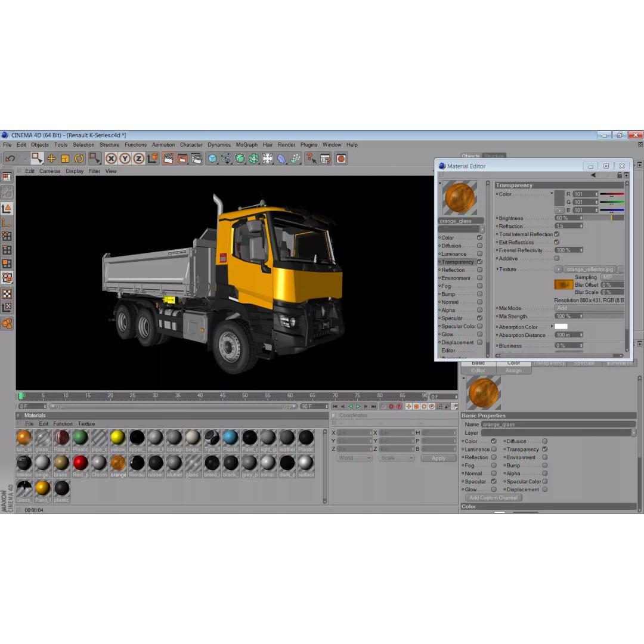Click Add Custom Channel button
Viewport: 644px width, 644px height.
tap(493, 497)
